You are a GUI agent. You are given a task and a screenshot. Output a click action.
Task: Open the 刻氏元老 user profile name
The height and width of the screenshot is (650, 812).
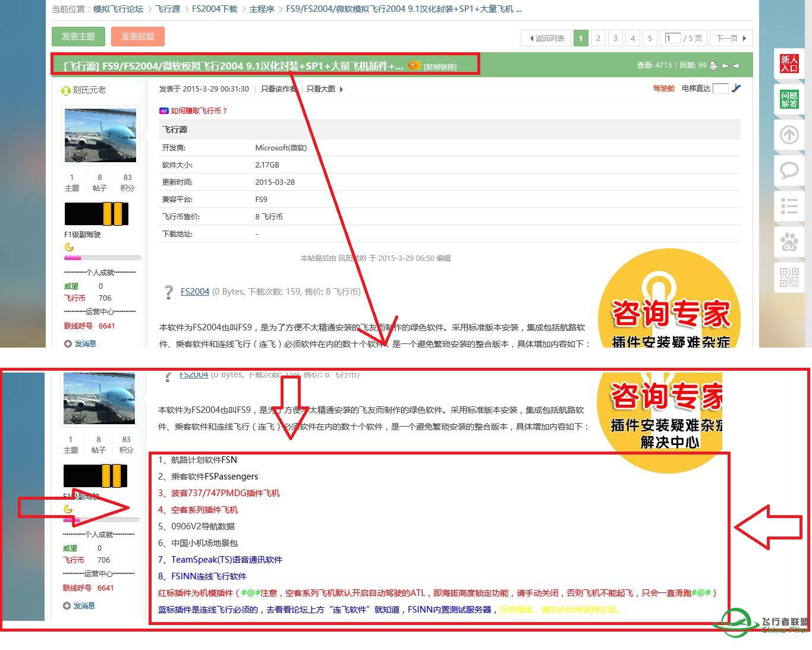pos(89,90)
